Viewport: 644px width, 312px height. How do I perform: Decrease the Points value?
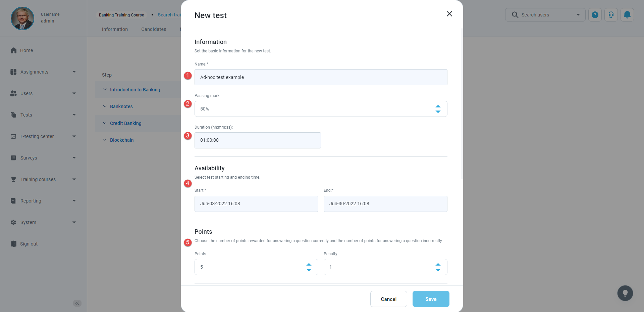coord(309,270)
